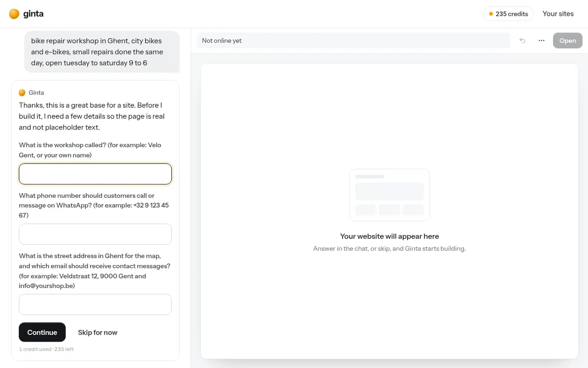Click the 'Thanks, this is a great base' reply

tap(92, 116)
